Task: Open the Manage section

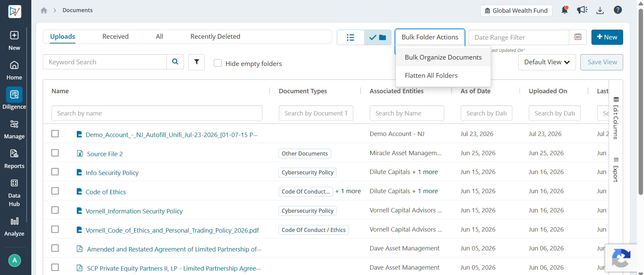Action: tap(14, 130)
